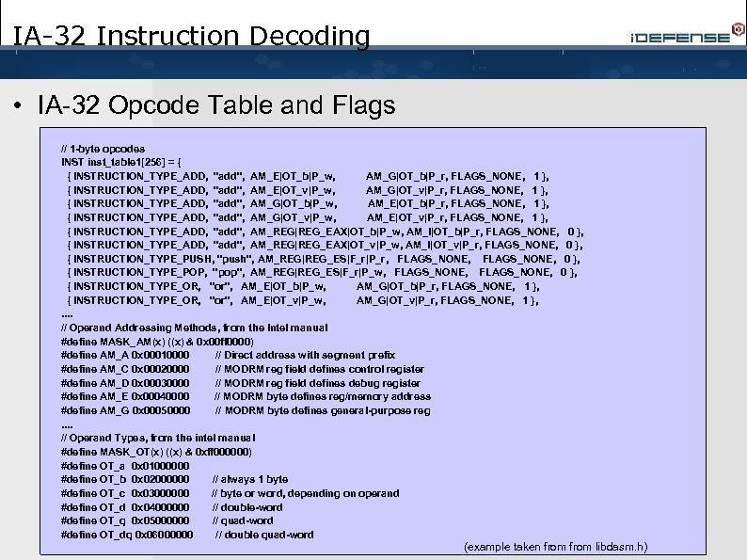Click comment '// Direct address with segment prefix'
The width and height of the screenshot is (747, 560).
305,355
